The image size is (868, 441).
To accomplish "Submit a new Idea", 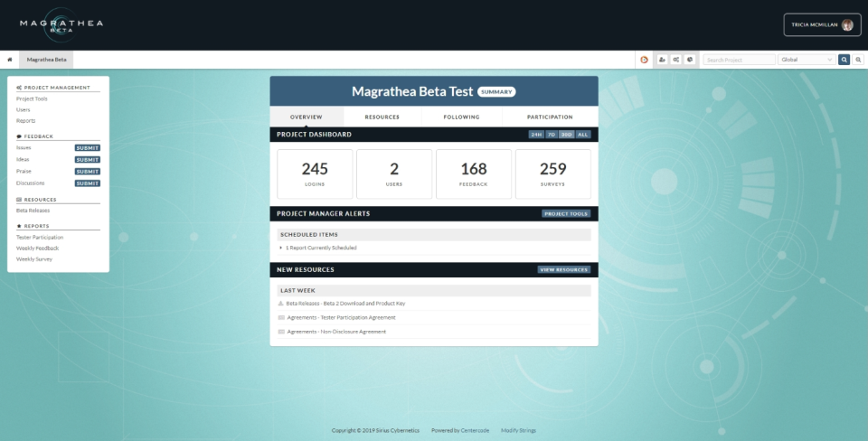I will [x=88, y=160].
